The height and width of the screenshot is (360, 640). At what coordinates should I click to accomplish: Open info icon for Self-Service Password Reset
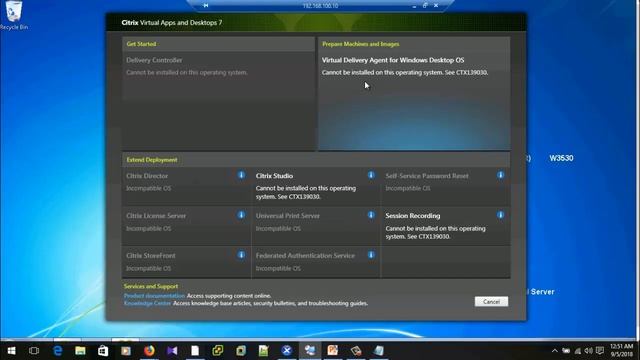pyautogui.click(x=500, y=175)
